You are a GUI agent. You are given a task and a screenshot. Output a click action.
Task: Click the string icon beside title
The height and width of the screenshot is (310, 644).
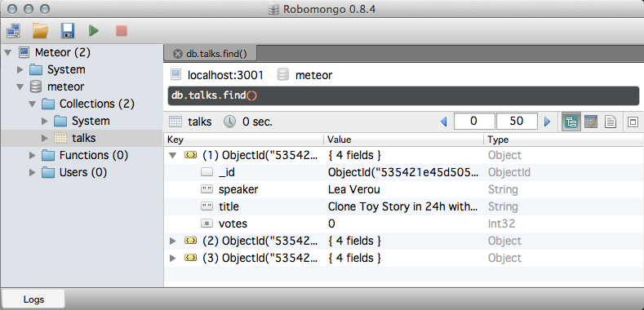(x=207, y=206)
